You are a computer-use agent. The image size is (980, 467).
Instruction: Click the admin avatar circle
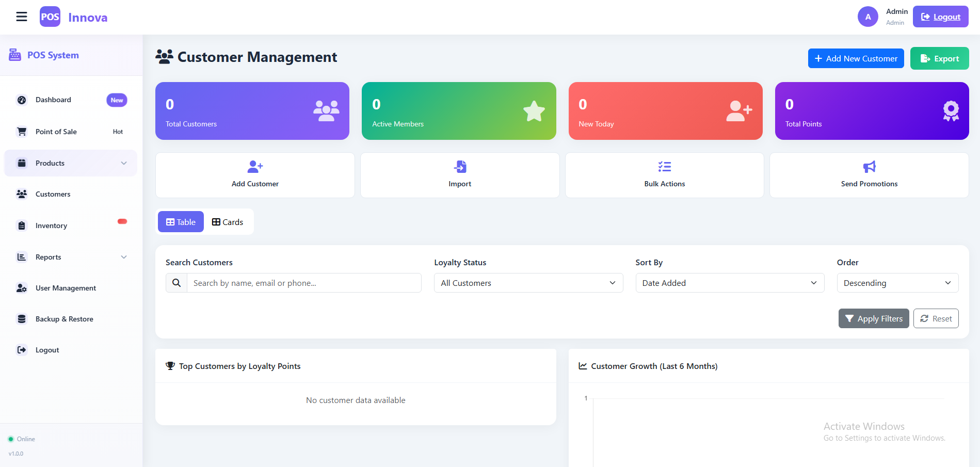867,17
